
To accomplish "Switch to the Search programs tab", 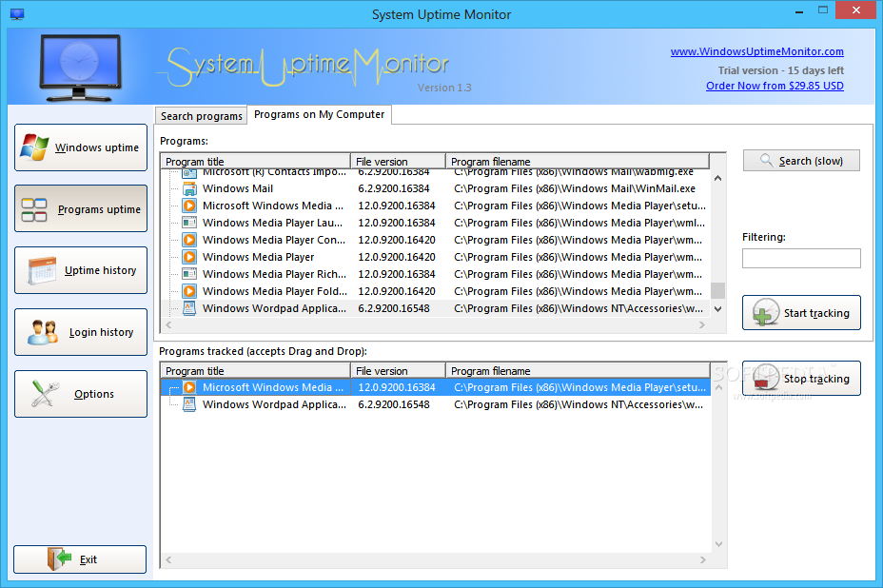I will click(201, 116).
